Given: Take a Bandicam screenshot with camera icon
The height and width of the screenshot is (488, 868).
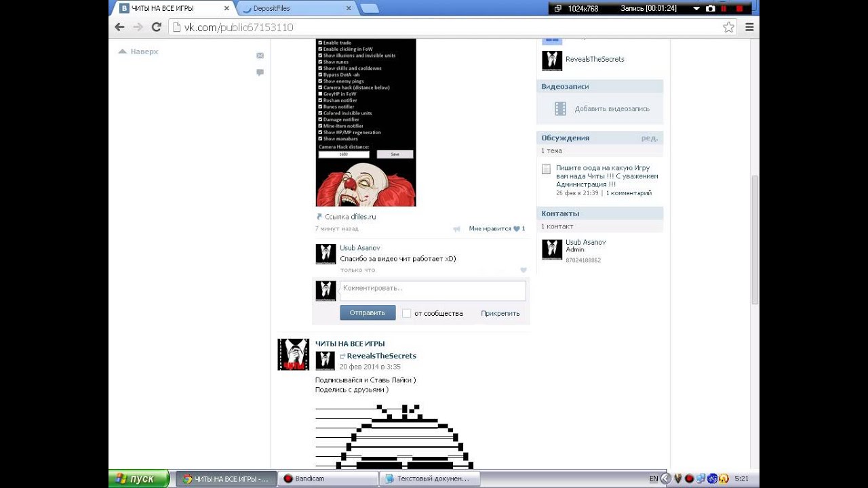Looking at the screenshot, I should click(710, 8).
